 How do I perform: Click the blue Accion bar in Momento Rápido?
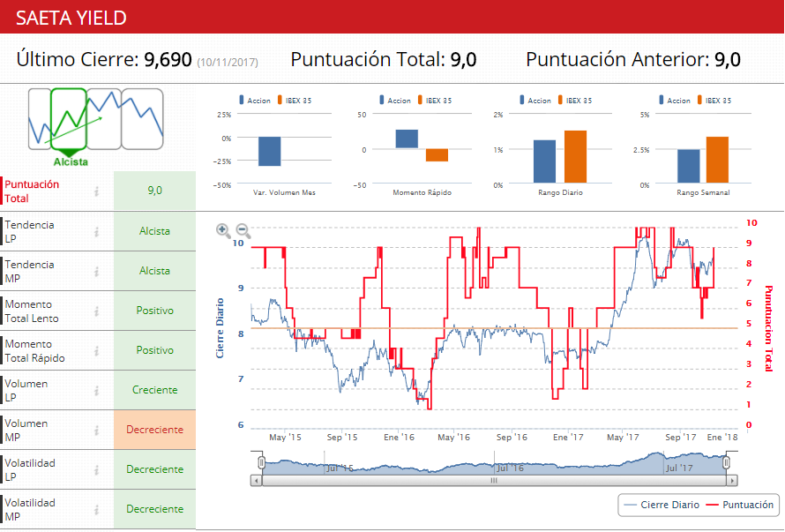point(407,139)
